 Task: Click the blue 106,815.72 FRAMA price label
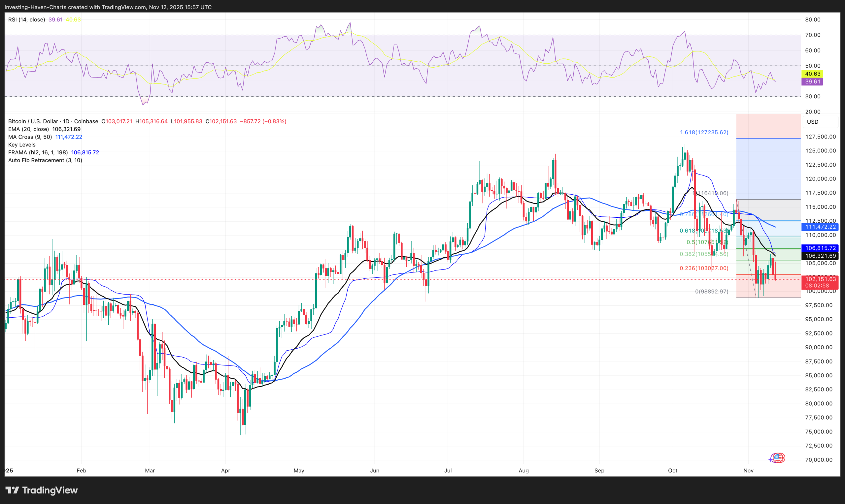(819, 248)
